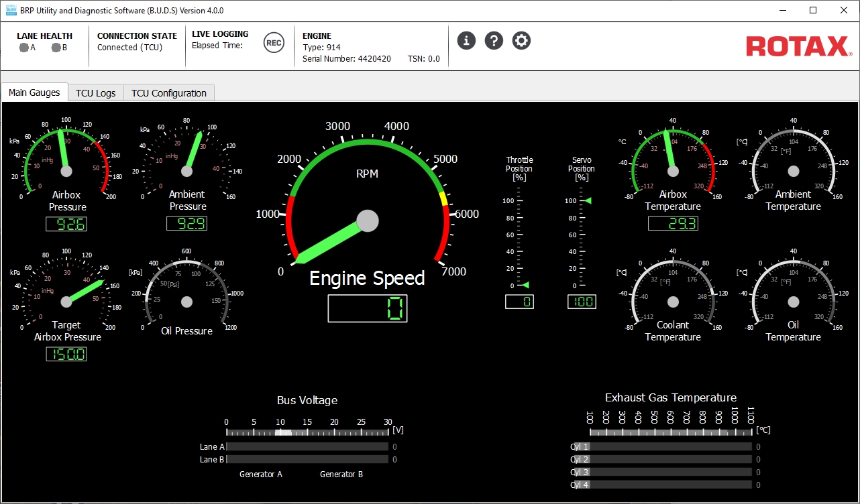Click the ROTAX logo

point(798,47)
